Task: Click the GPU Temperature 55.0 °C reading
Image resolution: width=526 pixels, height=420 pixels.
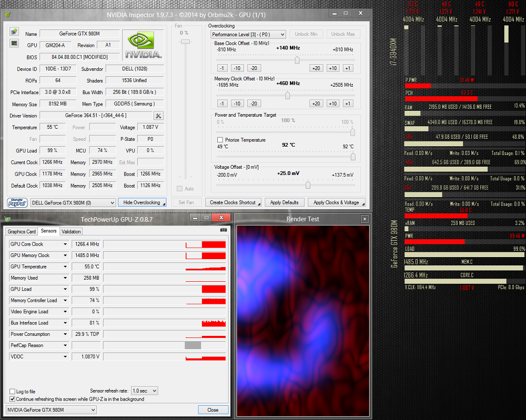Action: click(x=86, y=267)
